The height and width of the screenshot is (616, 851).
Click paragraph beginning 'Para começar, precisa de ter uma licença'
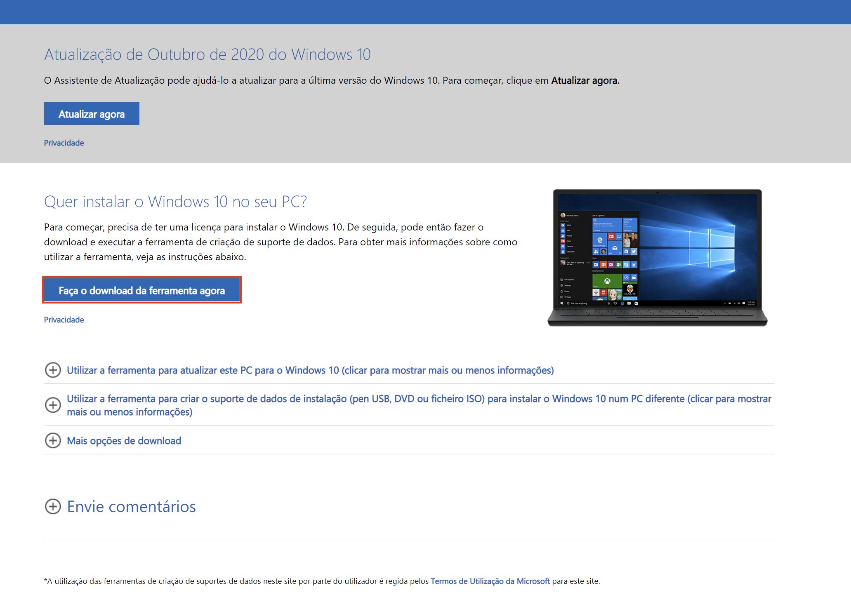coord(281,242)
